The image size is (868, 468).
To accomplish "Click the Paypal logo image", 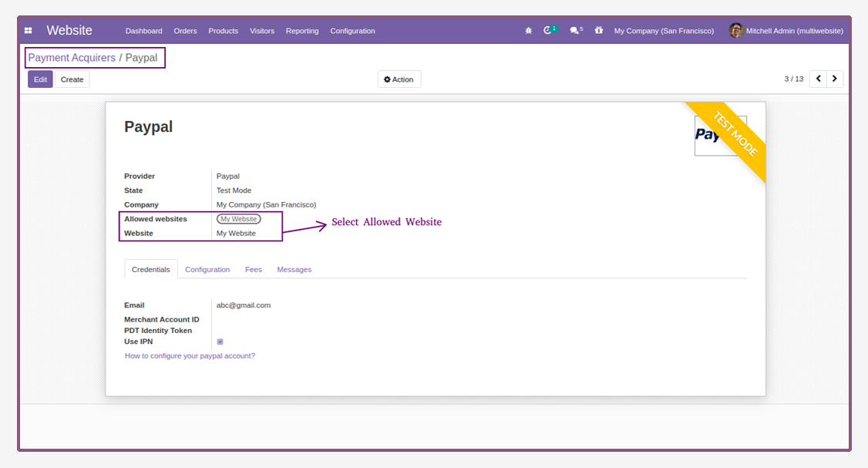I will coord(720,136).
